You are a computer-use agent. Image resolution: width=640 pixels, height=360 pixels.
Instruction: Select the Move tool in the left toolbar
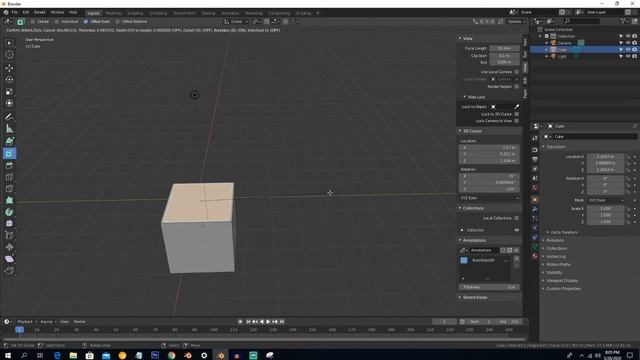tap(9, 68)
